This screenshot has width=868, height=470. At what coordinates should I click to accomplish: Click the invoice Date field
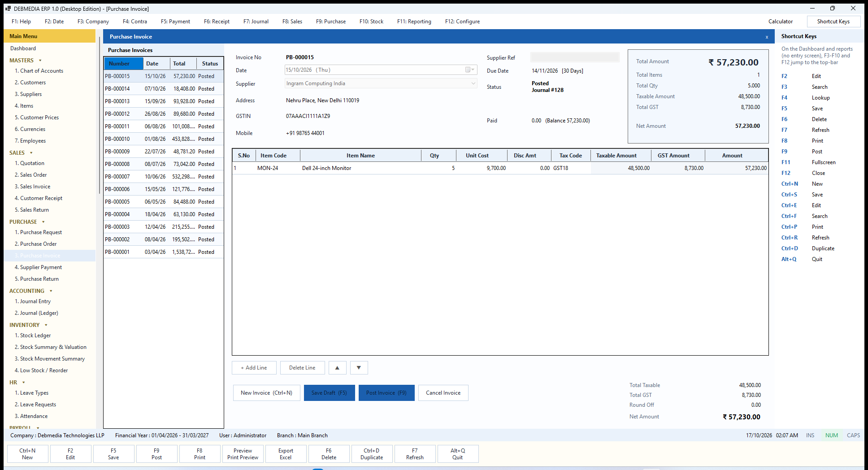tap(381, 70)
